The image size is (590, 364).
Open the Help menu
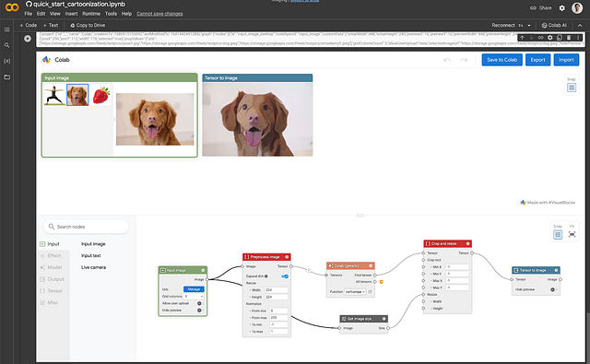pos(126,14)
